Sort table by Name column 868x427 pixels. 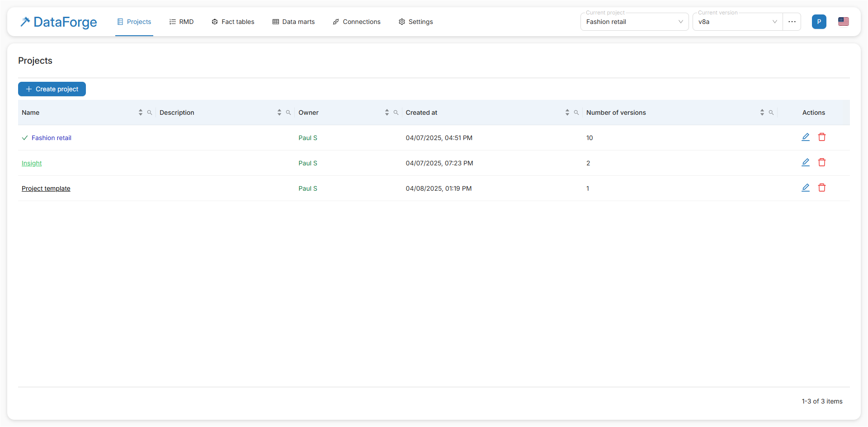[141, 113]
